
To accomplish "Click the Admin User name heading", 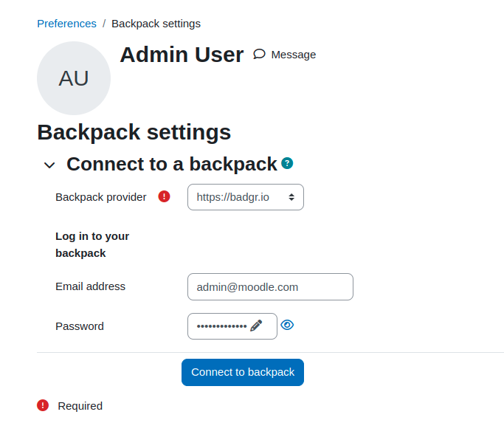I will coord(182,55).
